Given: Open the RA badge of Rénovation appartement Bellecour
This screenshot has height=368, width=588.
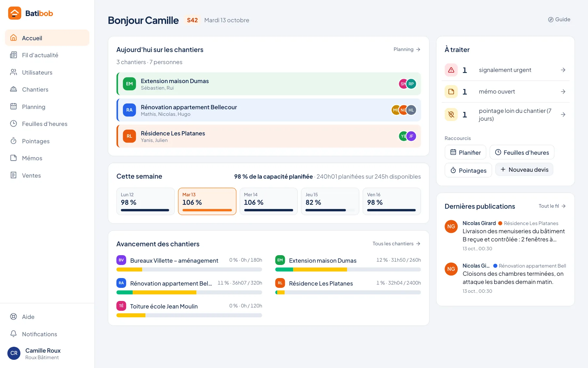Looking at the screenshot, I should (129, 110).
